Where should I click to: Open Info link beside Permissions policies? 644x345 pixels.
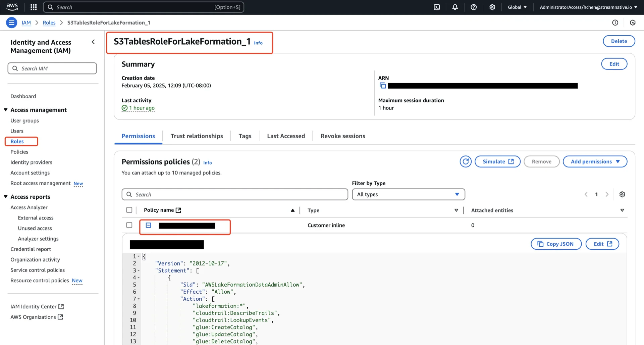click(207, 163)
